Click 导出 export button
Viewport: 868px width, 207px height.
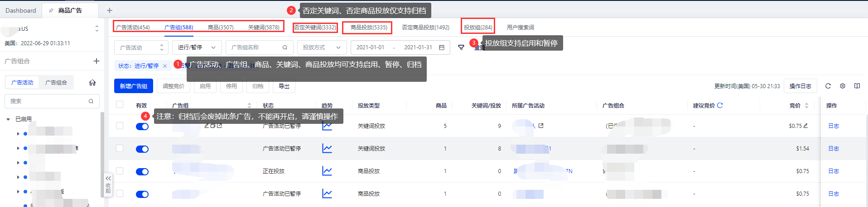tap(284, 86)
